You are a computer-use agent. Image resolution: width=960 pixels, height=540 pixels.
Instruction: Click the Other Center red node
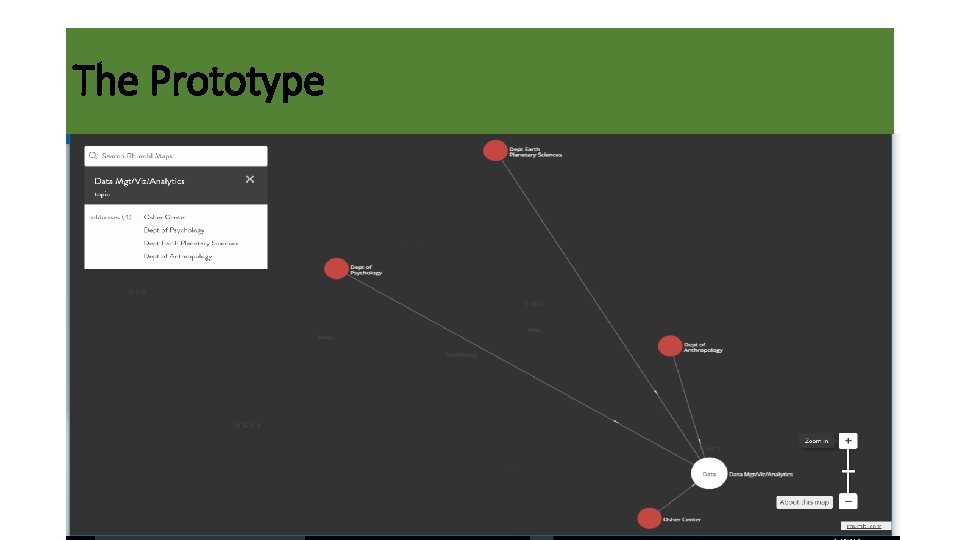649,518
